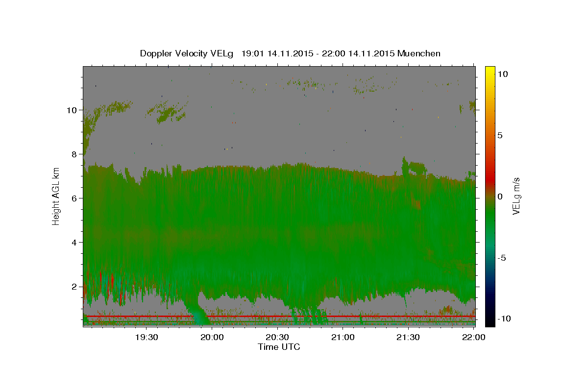The width and height of the screenshot is (588, 392).
Task: Click the yellow top of the colorbar
Action: [x=490, y=71]
